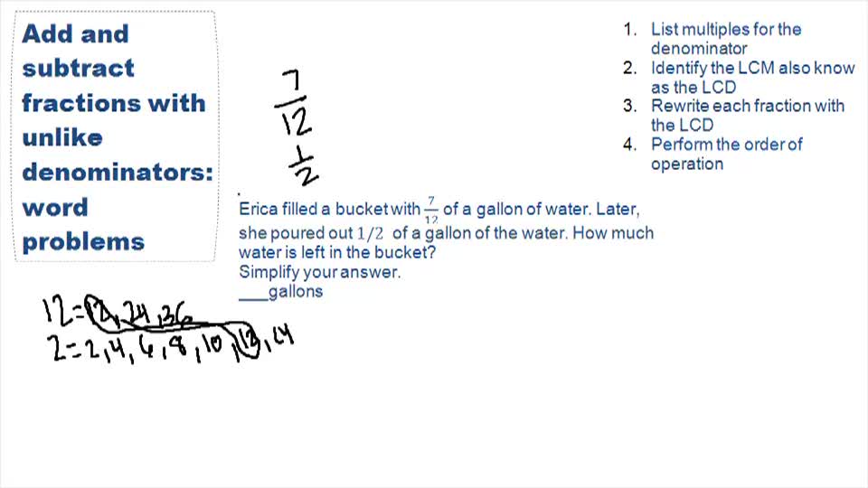
Task: Click the handwritten 36 in the multiples list
Action: [x=173, y=314]
